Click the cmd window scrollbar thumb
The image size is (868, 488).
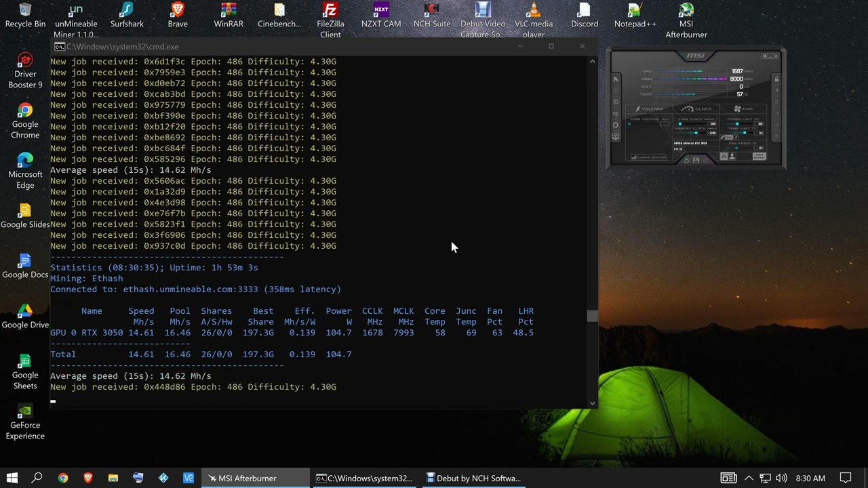coord(593,316)
